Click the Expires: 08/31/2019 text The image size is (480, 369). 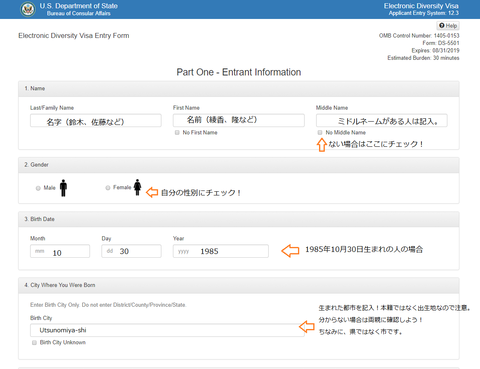pyautogui.click(x=435, y=51)
